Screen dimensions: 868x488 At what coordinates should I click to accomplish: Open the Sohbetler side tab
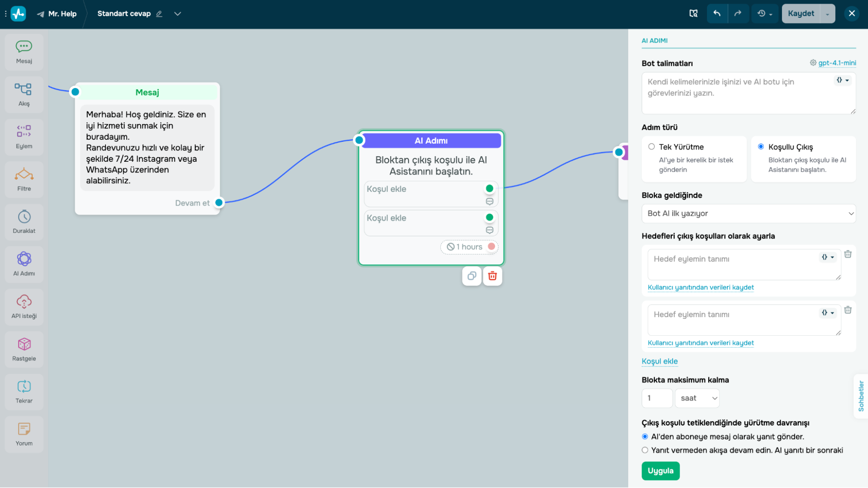click(x=861, y=396)
